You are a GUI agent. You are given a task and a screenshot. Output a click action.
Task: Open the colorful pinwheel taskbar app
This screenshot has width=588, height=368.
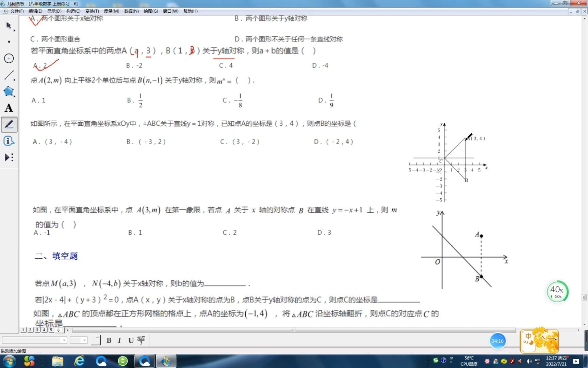coord(29,361)
